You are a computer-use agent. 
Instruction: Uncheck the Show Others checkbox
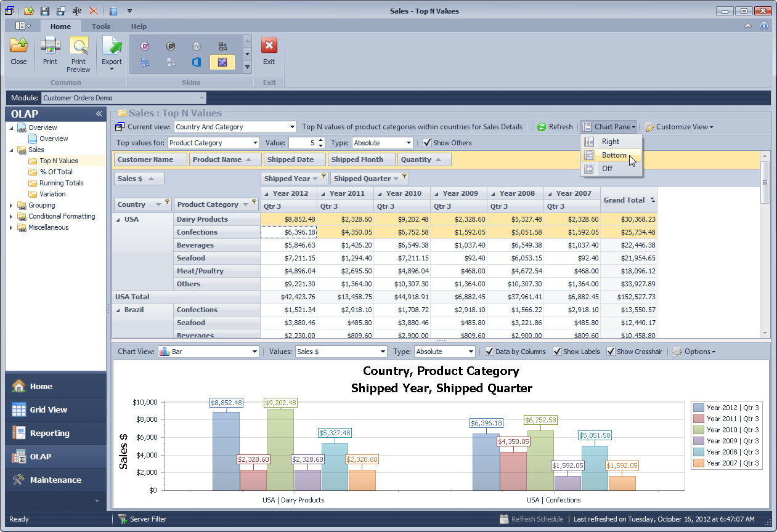(427, 143)
